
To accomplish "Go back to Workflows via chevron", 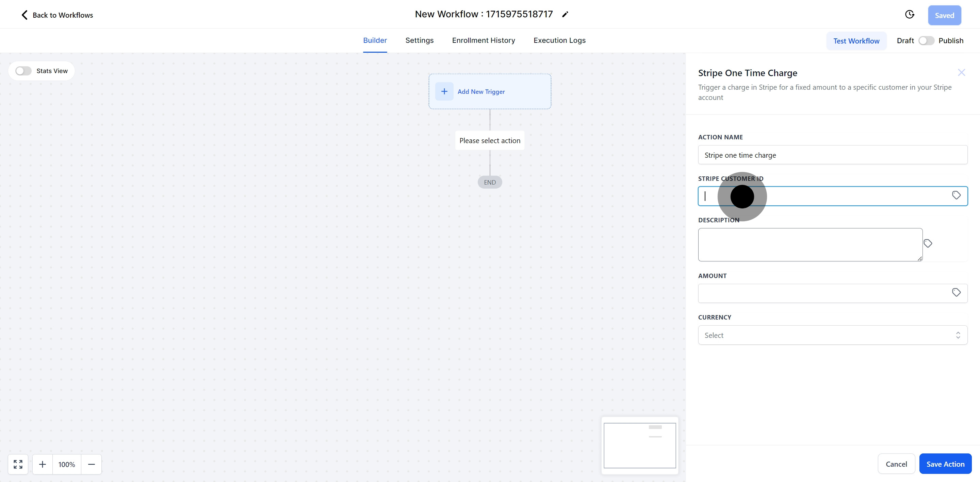I will 24,15.
